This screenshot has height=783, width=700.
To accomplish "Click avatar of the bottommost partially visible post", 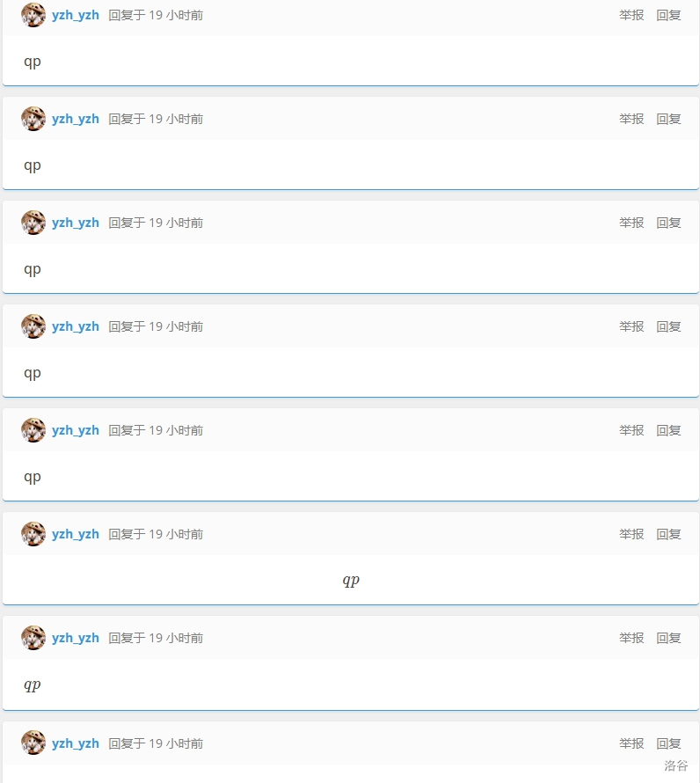I will (33, 743).
